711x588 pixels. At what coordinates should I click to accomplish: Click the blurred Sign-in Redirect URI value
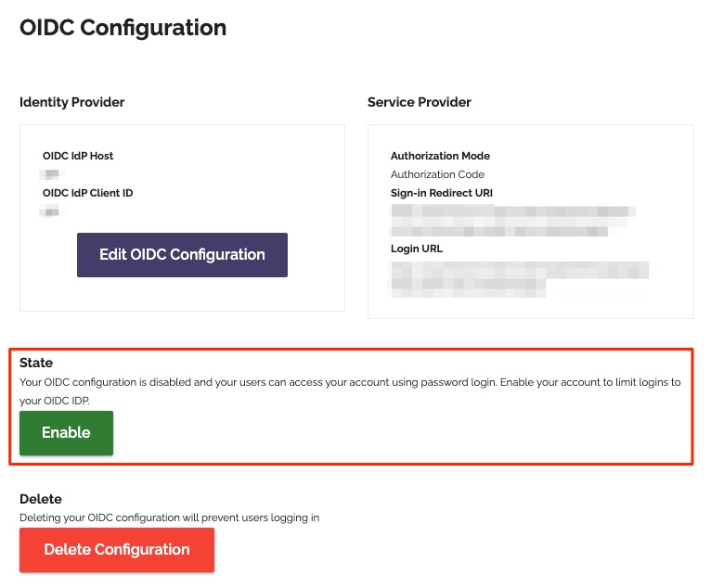click(x=512, y=221)
